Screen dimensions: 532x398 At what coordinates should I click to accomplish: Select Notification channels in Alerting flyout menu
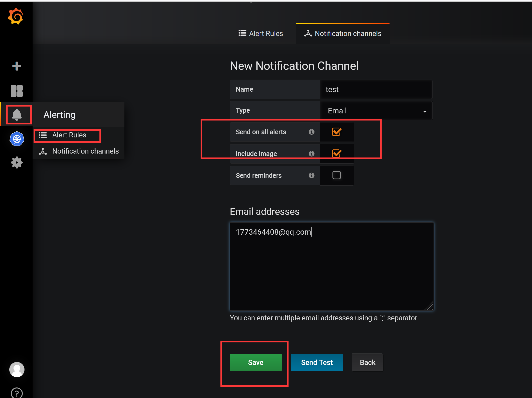click(85, 151)
